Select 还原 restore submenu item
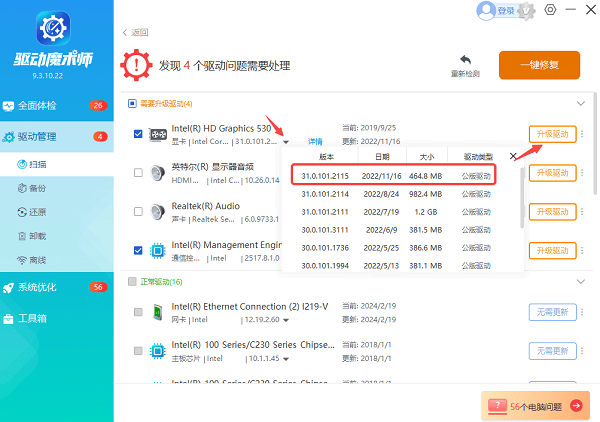Image resolution: width=600 pixels, height=422 pixels. pyautogui.click(x=57, y=212)
